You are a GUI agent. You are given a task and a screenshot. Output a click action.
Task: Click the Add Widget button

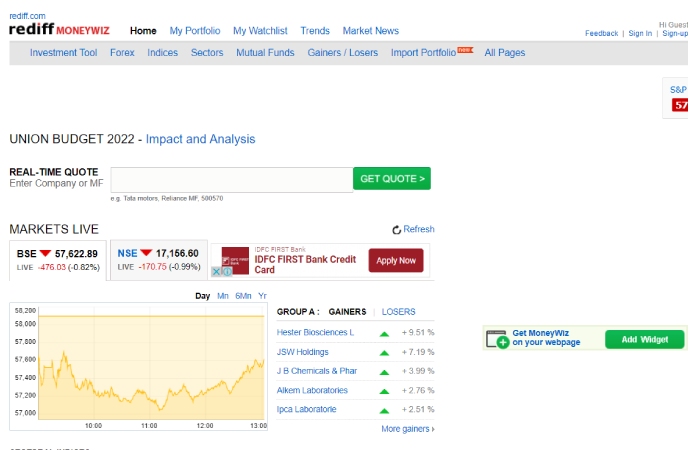click(645, 340)
